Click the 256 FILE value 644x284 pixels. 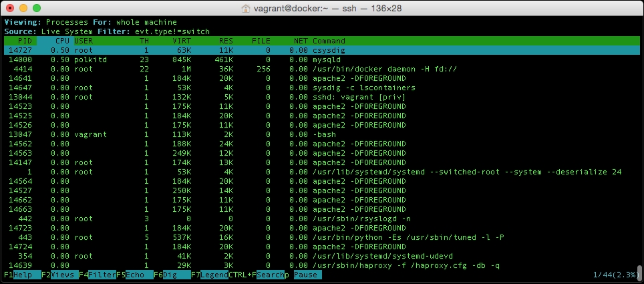tap(263, 69)
